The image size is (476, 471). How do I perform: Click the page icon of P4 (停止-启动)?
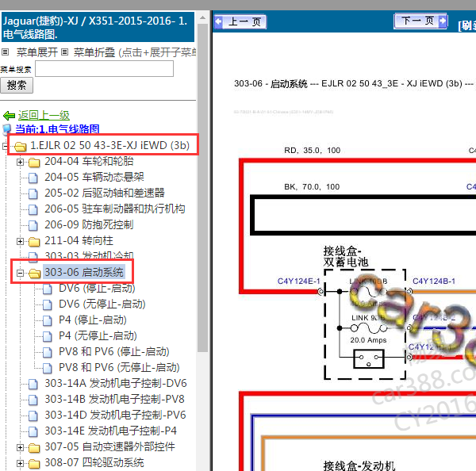[x=48, y=321]
